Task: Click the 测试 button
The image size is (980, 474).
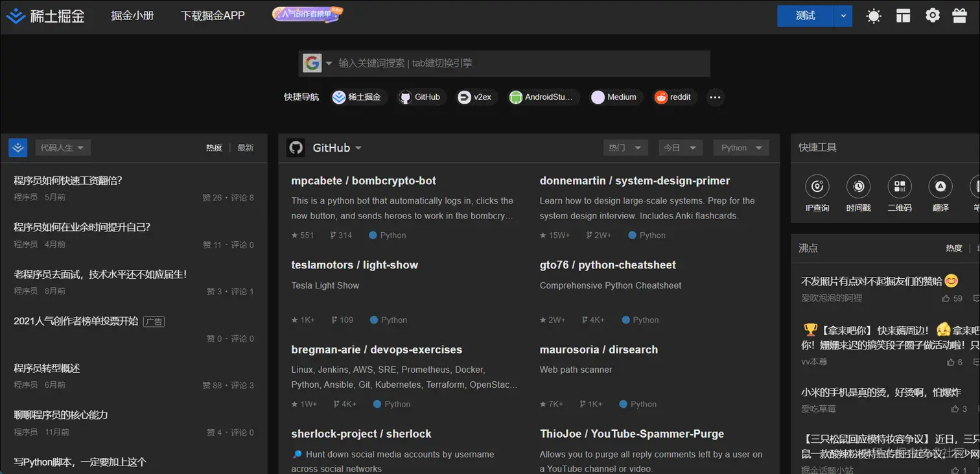Action: click(x=806, y=16)
